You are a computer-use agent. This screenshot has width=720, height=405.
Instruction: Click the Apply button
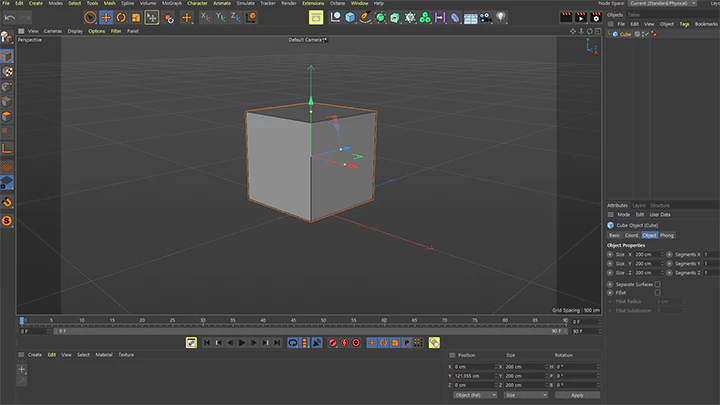pos(577,395)
